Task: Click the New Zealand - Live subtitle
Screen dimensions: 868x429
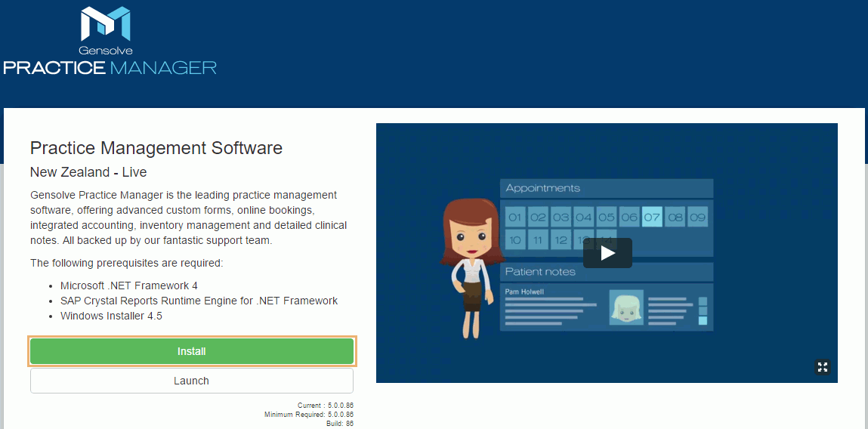Action: coord(88,172)
